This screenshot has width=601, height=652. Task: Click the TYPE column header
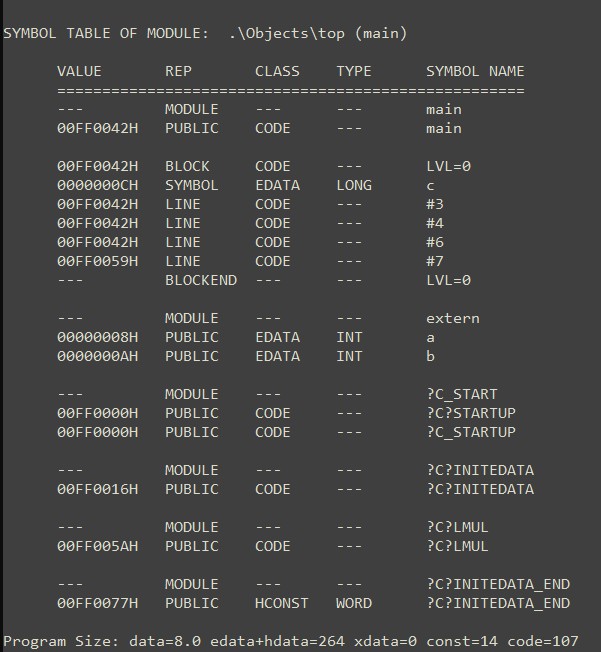(x=353, y=71)
